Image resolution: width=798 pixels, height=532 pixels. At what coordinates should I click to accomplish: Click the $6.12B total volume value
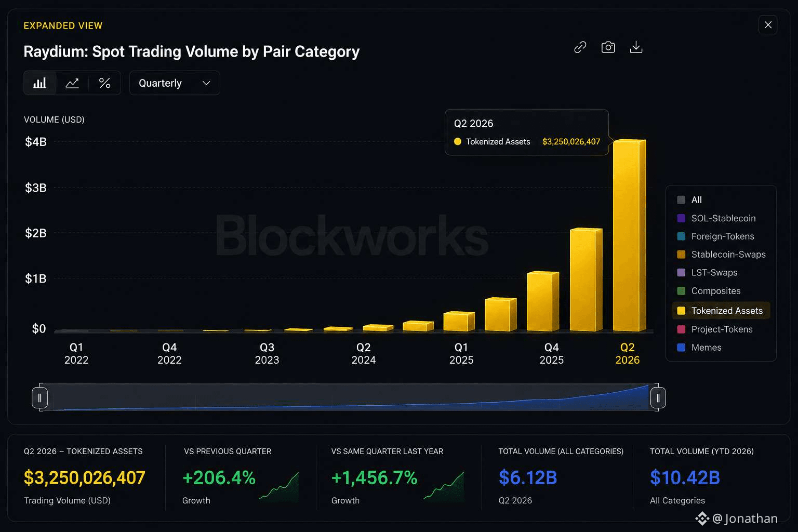click(528, 477)
